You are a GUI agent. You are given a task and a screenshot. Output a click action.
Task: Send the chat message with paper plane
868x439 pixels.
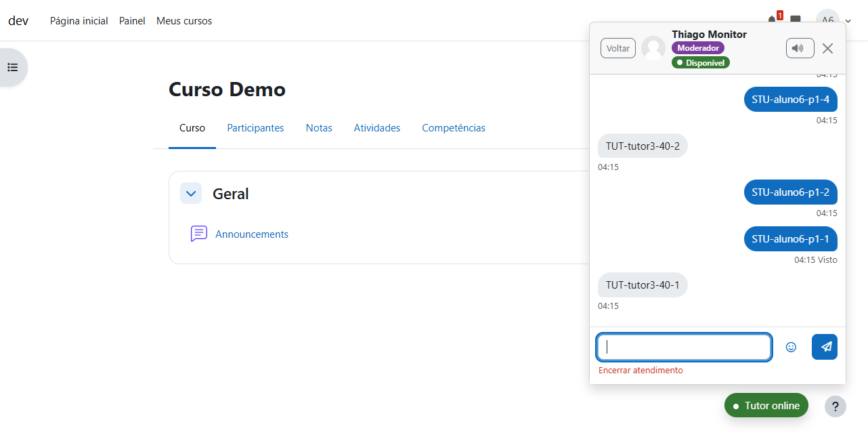pyautogui.click(x=825, y=347)
